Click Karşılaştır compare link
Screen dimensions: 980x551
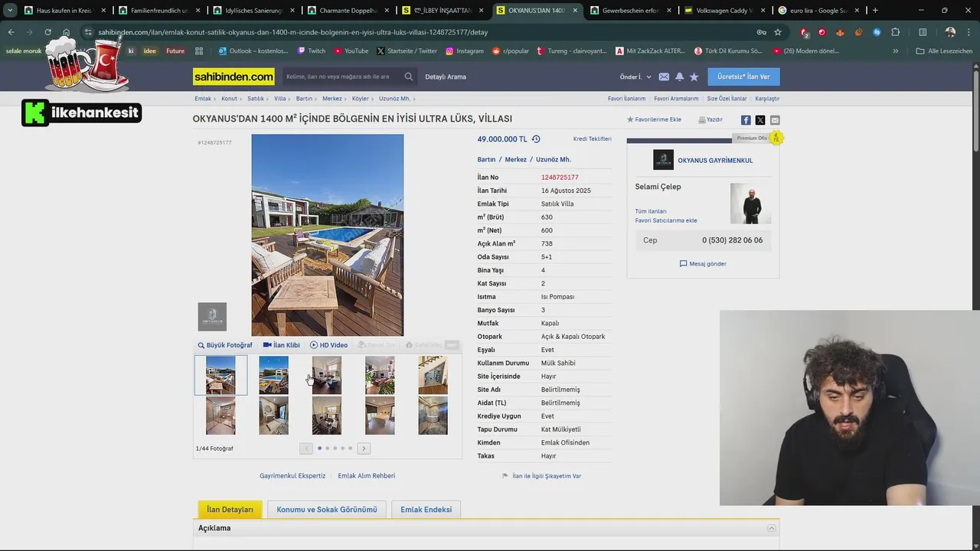click(767, 99)
